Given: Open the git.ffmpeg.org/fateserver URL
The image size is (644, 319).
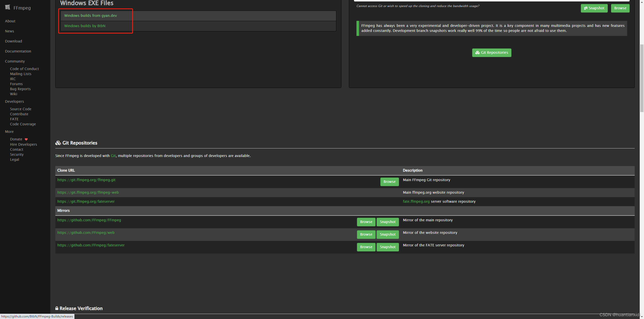Looking at the screenshot, I should [86, 201].
